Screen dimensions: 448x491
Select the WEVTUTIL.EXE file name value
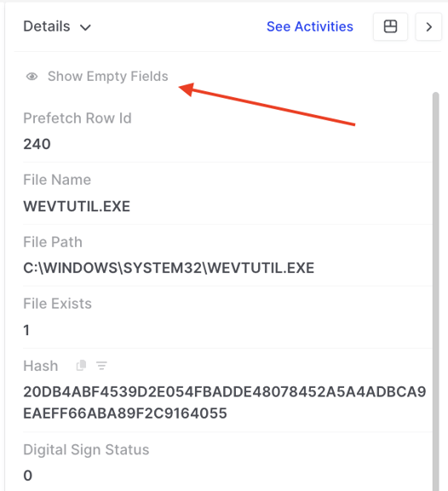(x=77, y=206)
